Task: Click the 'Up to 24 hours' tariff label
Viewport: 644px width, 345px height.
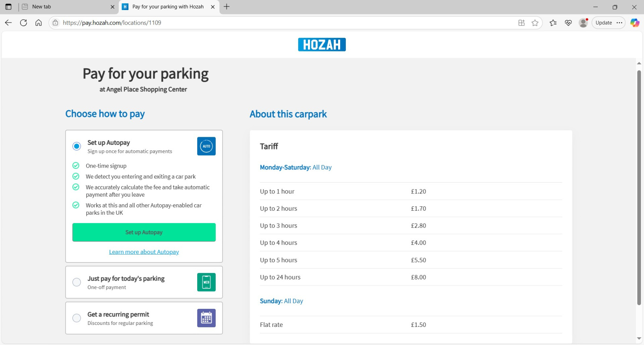Action: [280, 277]
